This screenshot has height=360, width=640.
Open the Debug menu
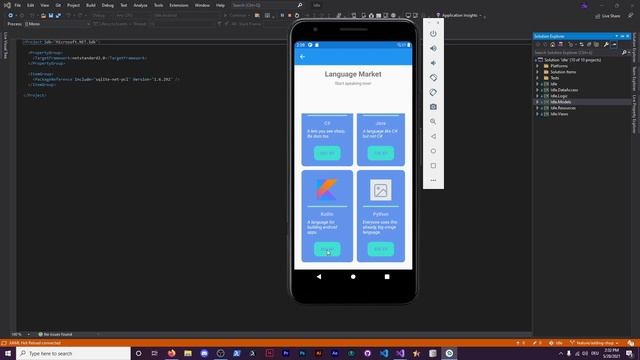[108, 5]
